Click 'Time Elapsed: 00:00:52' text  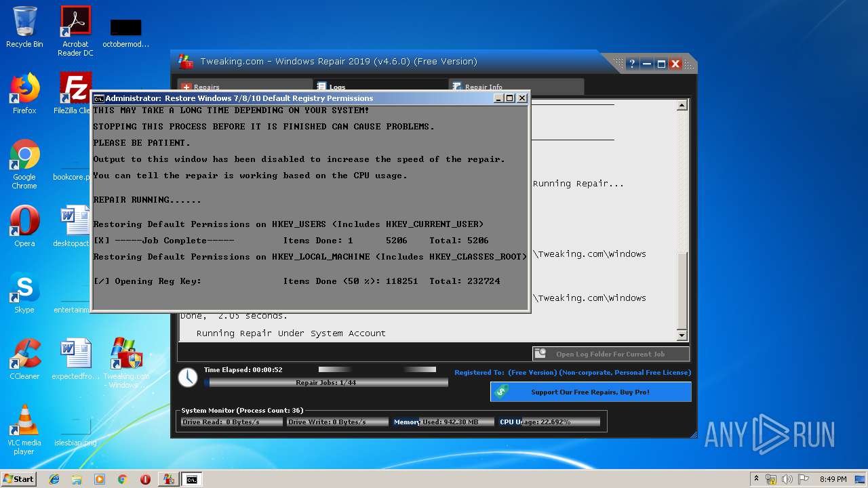point(243,370)
